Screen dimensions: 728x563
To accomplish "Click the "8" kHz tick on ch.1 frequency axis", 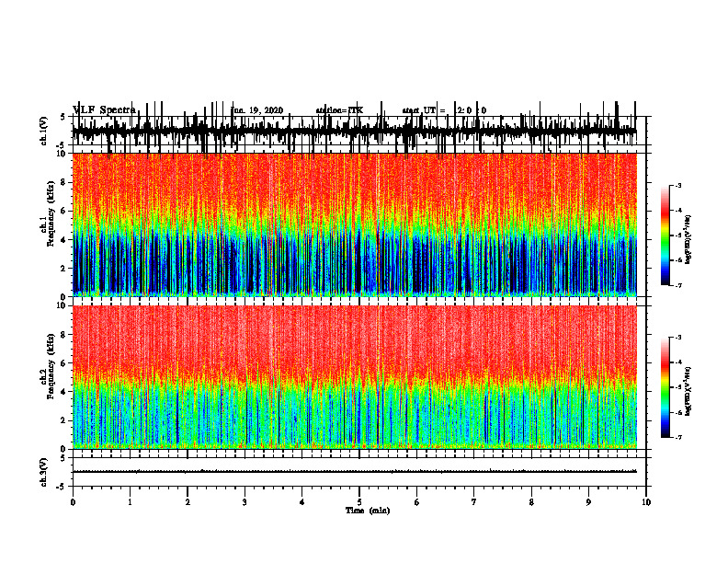I will [64, 182].
